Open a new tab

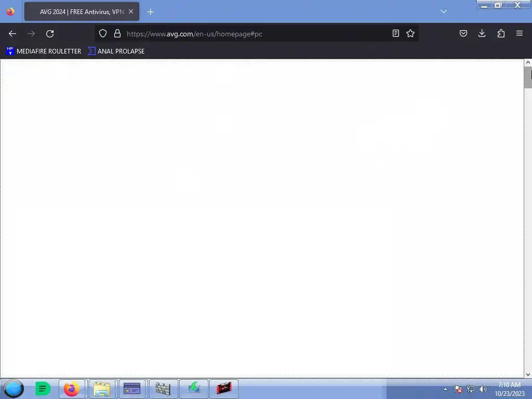pos(150,12)
